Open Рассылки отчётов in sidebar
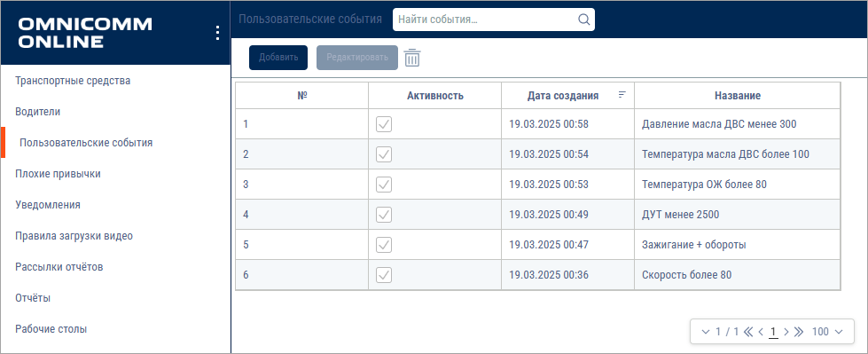The height and width of the screenshot is (354, 868). pos(59,267)
